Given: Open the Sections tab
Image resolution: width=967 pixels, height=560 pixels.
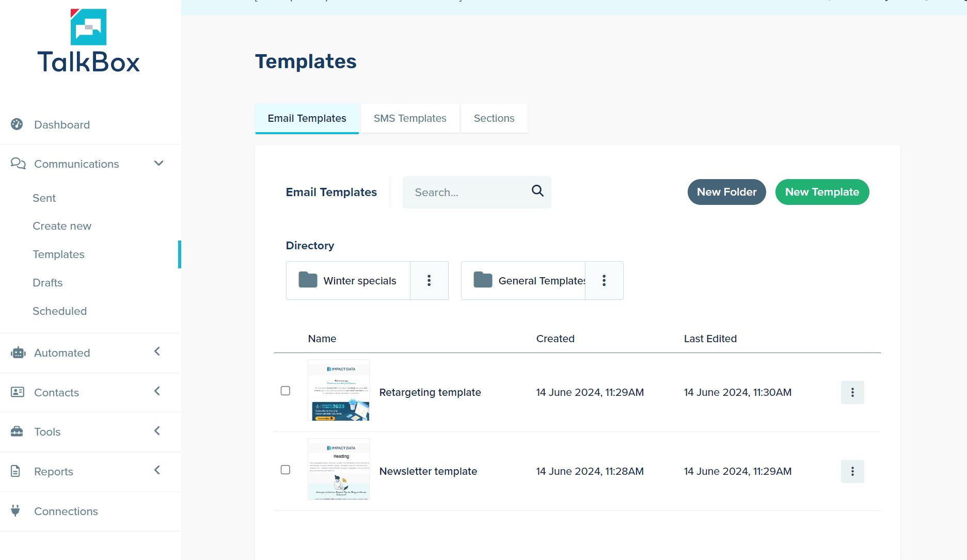Looking at the screenshot, I should click(x=494, y=118).
